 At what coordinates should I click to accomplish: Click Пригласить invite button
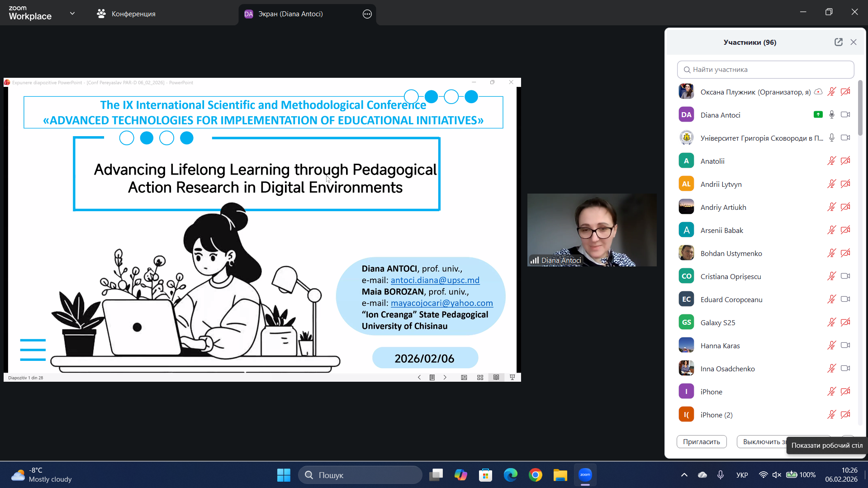(701, 442)
